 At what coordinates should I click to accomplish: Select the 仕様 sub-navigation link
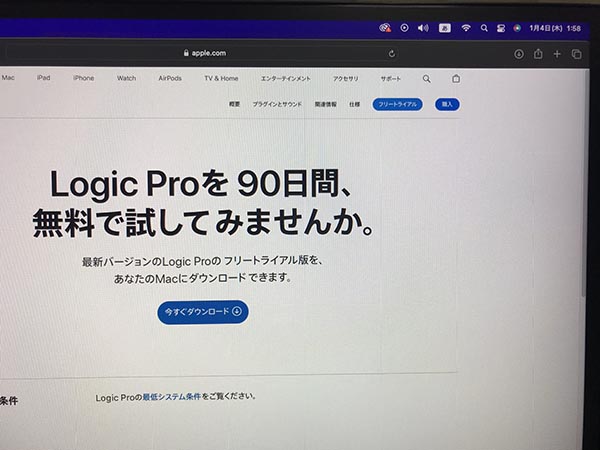354,104
